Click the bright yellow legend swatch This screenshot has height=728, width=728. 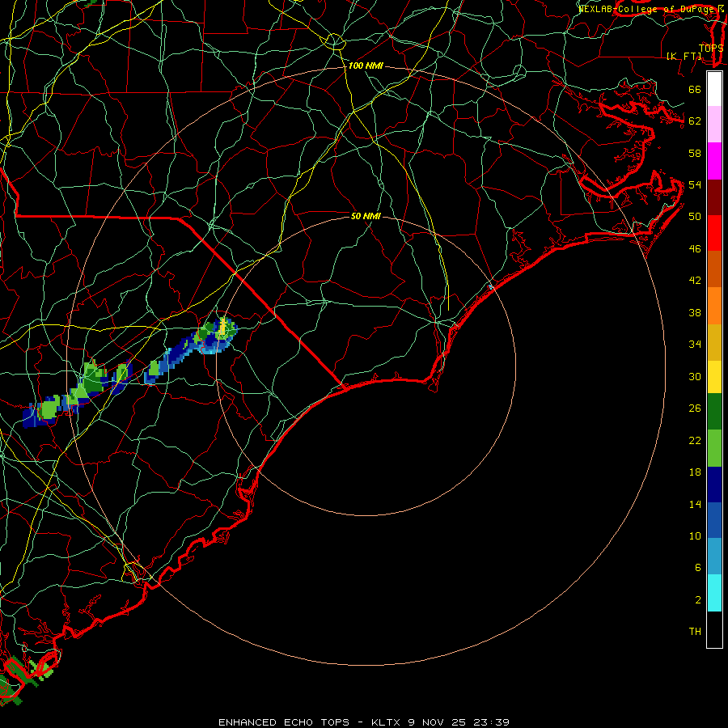pos(714,376)
